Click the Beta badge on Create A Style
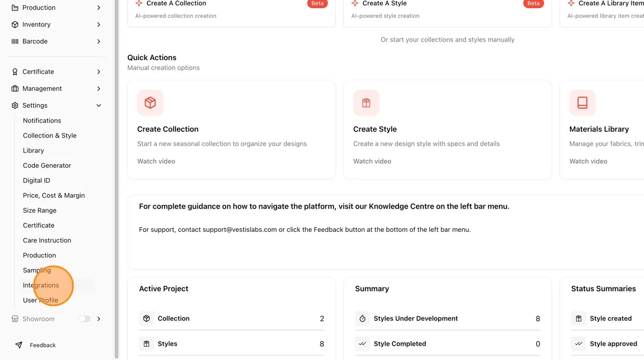644x360 pixels. (x=533, y=3)
